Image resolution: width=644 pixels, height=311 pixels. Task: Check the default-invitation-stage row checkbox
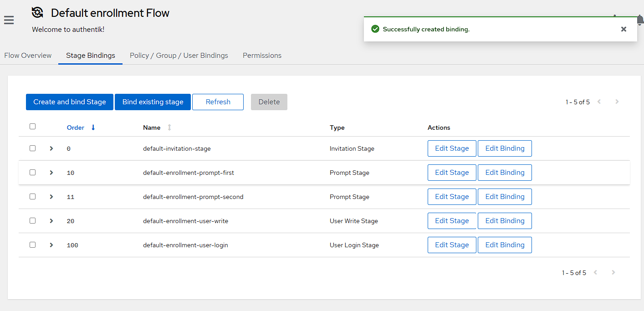pyautogui.click(x=32, y=148)
